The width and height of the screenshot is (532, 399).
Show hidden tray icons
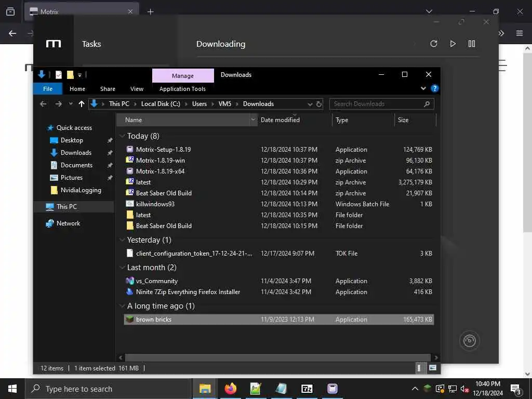coord(415,389)
